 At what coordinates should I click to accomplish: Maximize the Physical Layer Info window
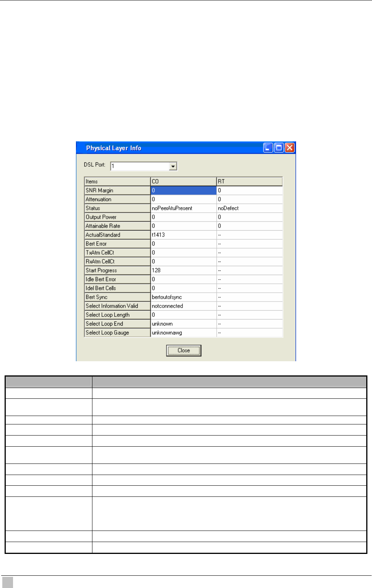click(279, 148)
